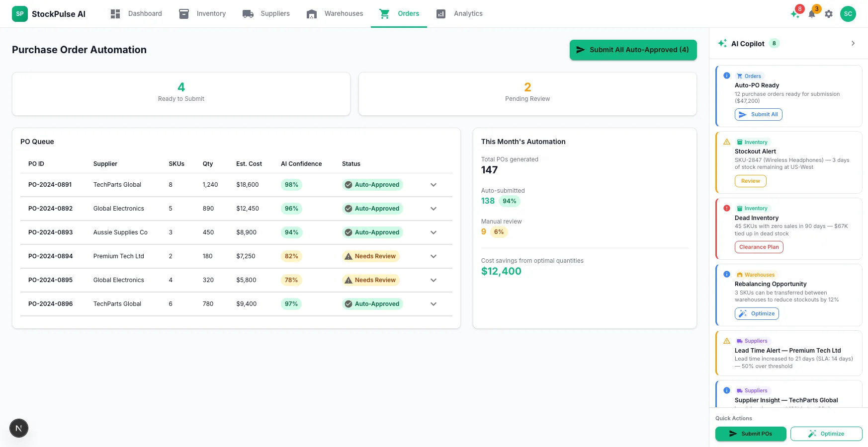This screenshot has height=447, width=868.
Task: Open the AI sparkle notifications icon with badge 8
Action: 795,14
